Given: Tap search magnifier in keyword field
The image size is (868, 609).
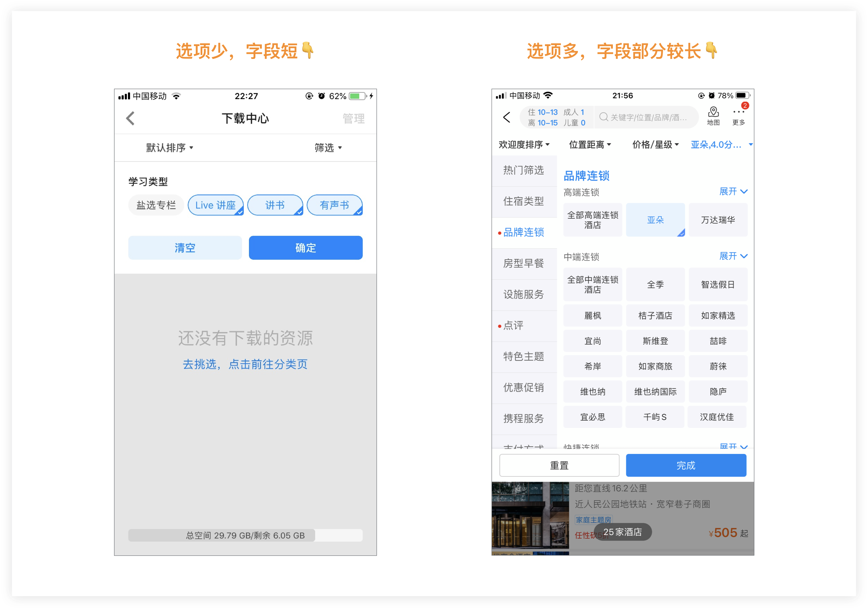Looking at the screenshot, I should tap(603, 117).
